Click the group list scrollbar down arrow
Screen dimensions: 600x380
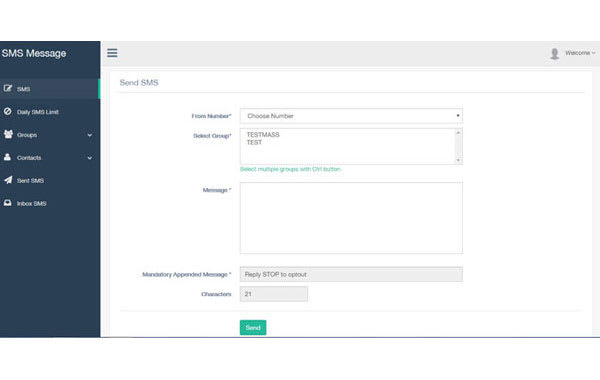coord(458,160)
